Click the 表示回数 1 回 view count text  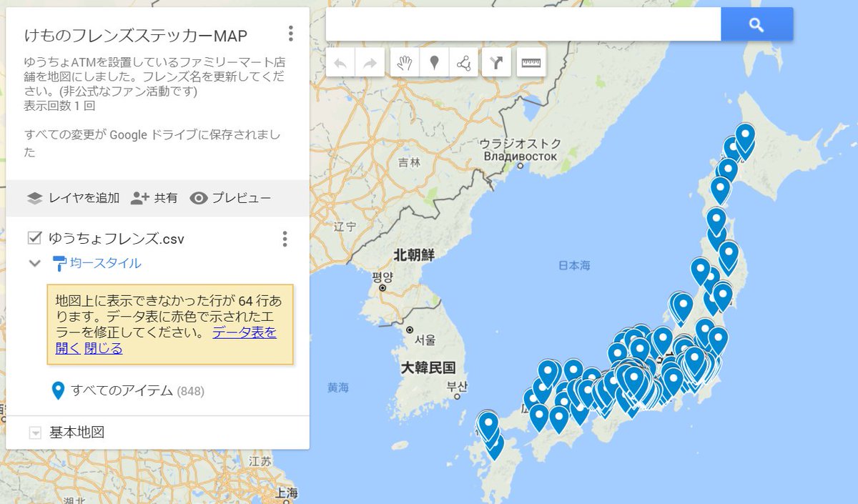(x=59, y=106)
